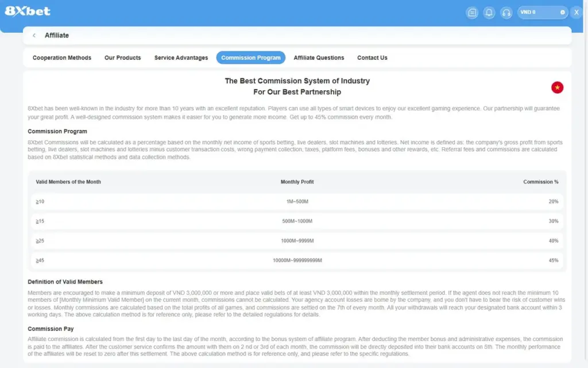Click the '1000M~9999M' profit cell
Viewport: 588px width, 368px height.
[x=297, y=241]
